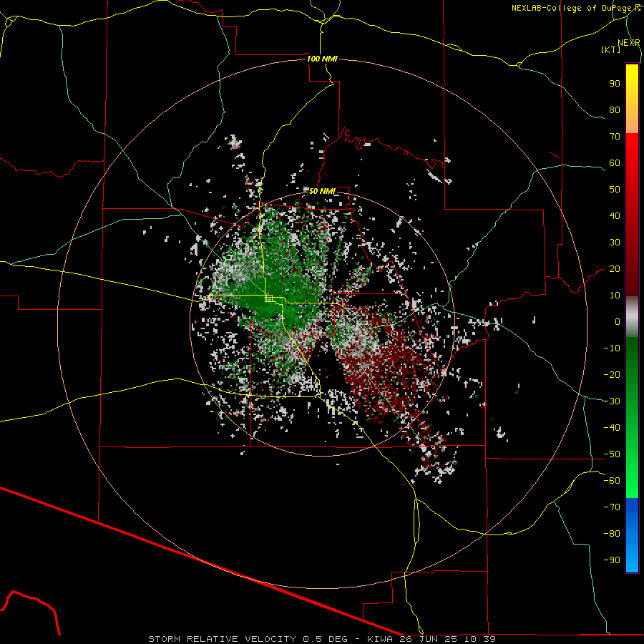Click the storm relative velocity caption text
This screenshot has height=644, width=644.
coord(322,639)
